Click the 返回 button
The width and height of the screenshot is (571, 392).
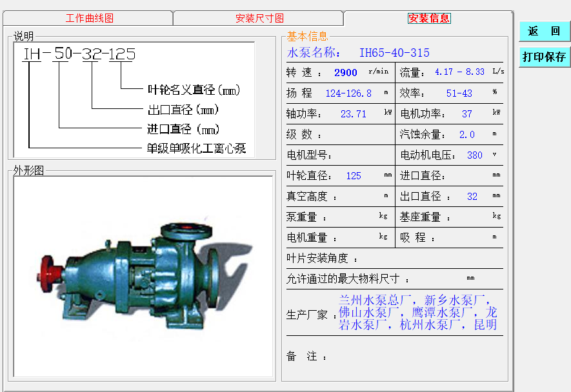click(544, 32)
